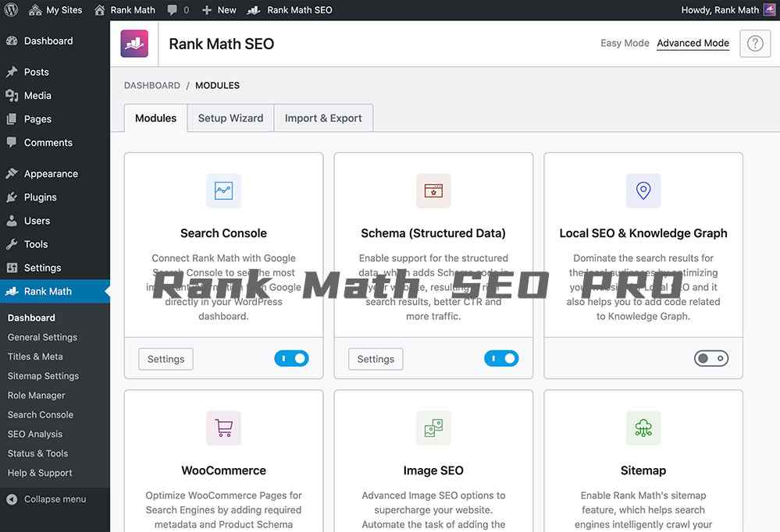
Task: Open Users menu
Action: (x=55, y=221)
